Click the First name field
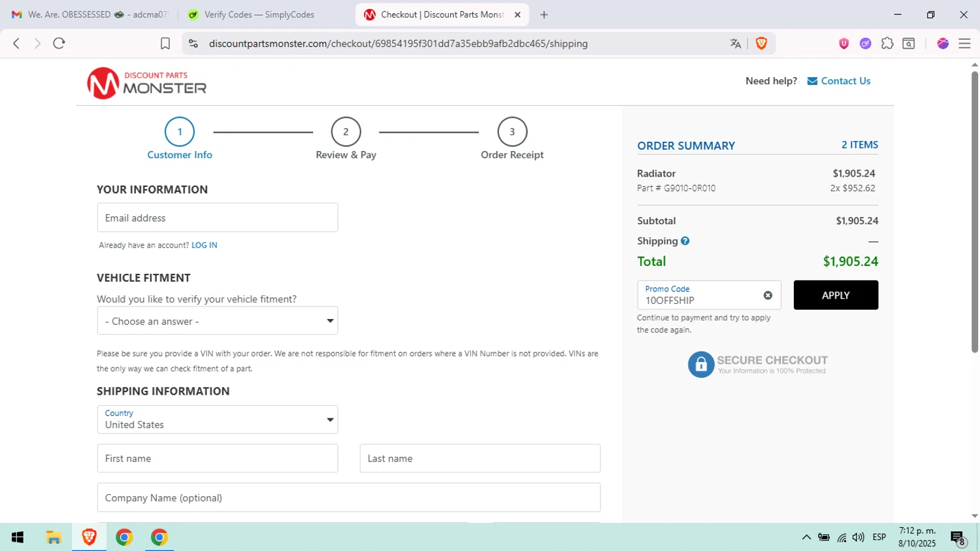This screenshot has height=551, width=980. pyautogui.click(x=218, y=458)
